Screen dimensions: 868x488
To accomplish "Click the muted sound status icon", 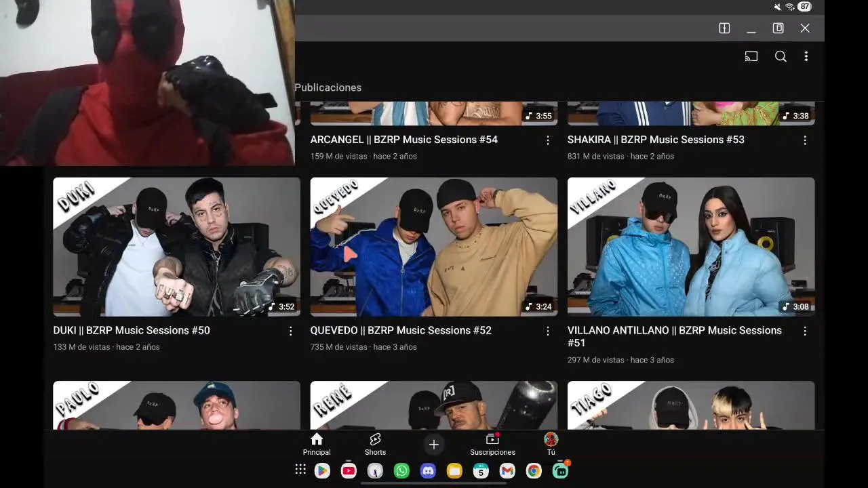I will [x=778, y=7].
